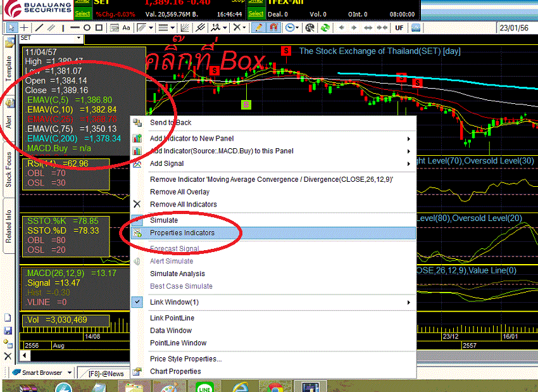Click the text box annotation icon
Screen dimensions: 538x392
(114, 28)
